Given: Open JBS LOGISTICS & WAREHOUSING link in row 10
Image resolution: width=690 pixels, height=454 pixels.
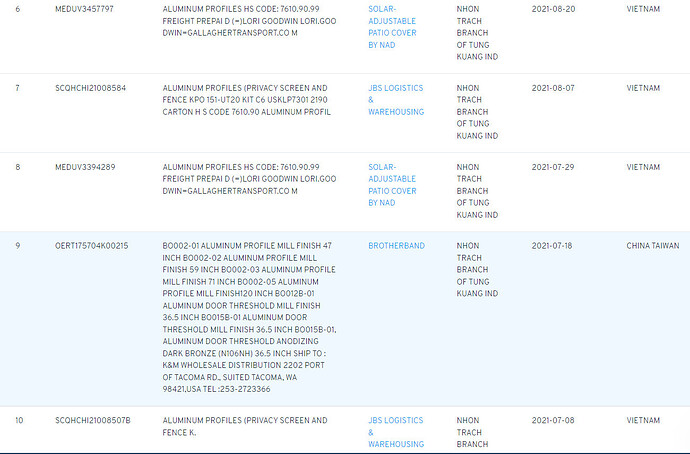Looking at the screenshot, I should tap(396, 432).
